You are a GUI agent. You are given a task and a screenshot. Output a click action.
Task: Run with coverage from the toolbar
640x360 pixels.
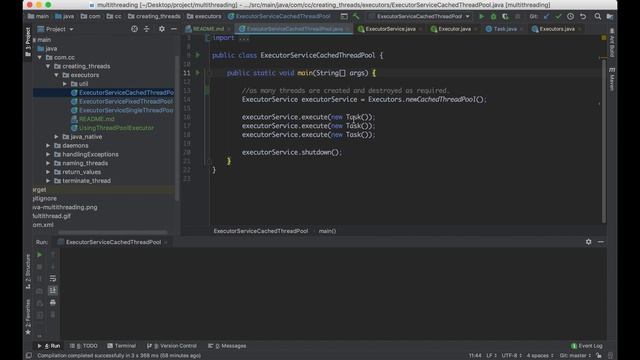coord(505,16)
